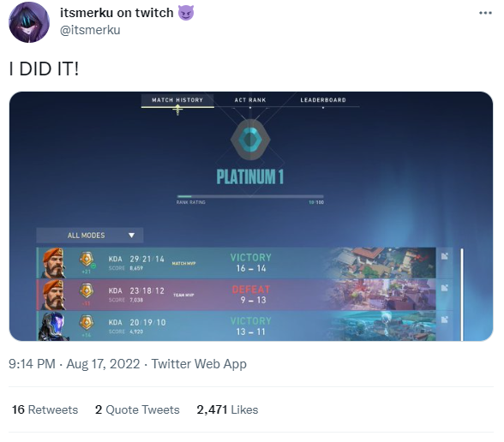
Task: Expand the ALL MODES dropdown
Action: (x=90, y=236)
